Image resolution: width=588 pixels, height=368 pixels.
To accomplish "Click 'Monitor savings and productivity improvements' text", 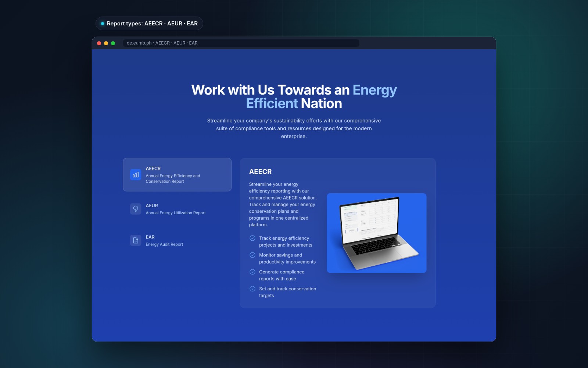I will coord(287,258).
